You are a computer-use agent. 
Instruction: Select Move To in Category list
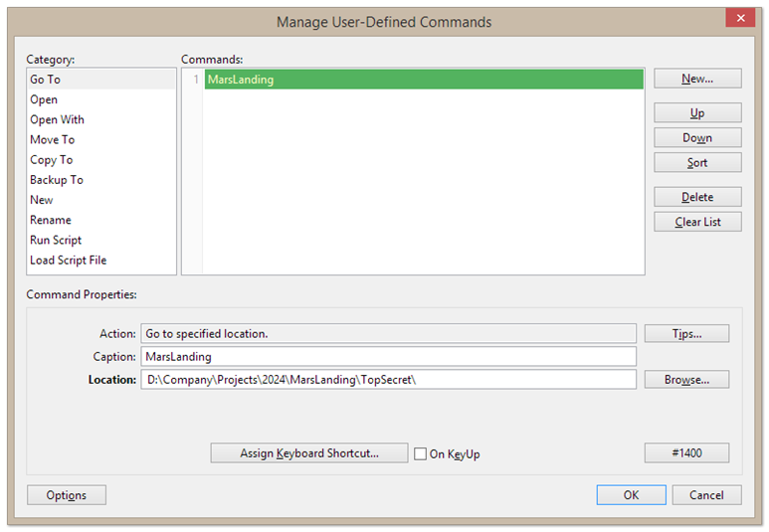click(x=52, y=140)
